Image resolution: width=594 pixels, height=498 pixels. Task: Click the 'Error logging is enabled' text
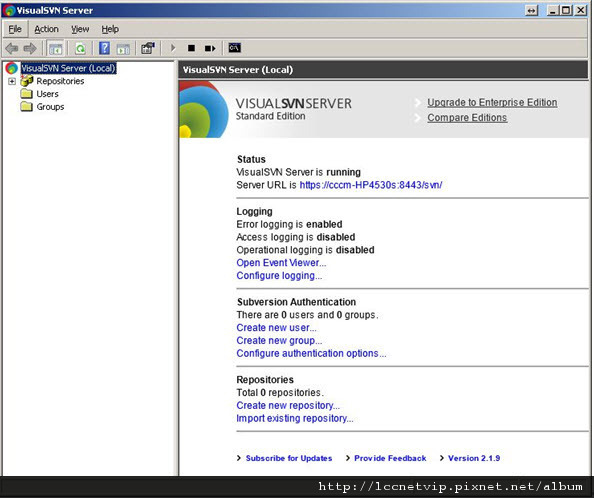289,224
